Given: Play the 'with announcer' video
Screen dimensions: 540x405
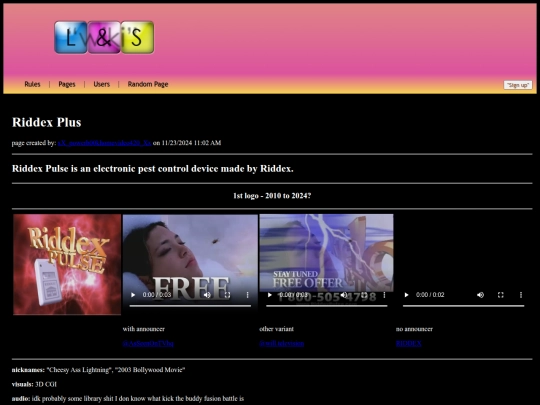Looking at the screenshot, I should [133, 295].
